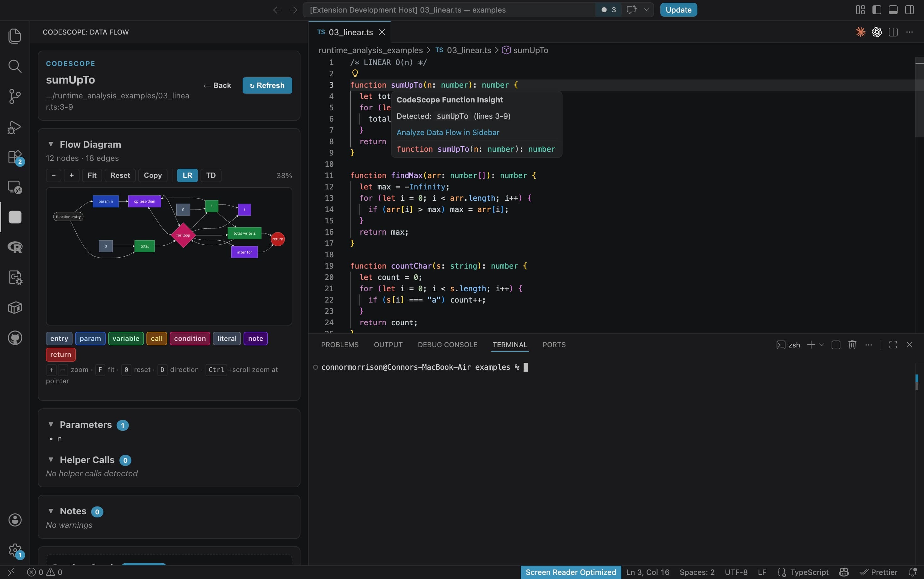Click sumUpTo in the breadcrumb path
Image resolution: width=924 pixels, height=579 pixels.
[x=530, y=50]
